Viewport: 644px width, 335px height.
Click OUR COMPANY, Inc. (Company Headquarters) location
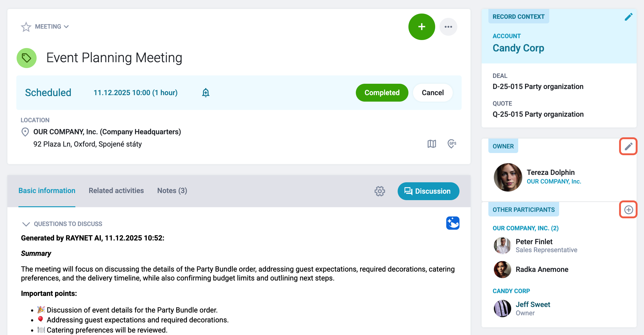pyautogui.click(x=107, y=132)
